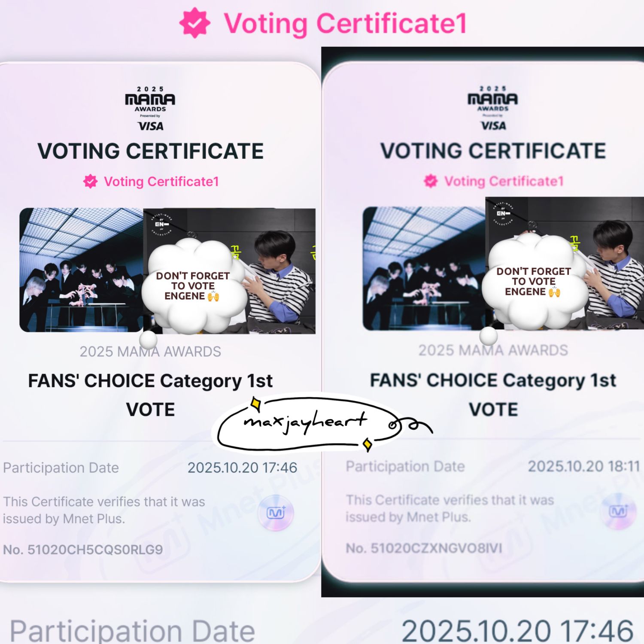Click the pink verified badge in the top heading
This screenshot has height=644, width=644.
tap(195, 23)
